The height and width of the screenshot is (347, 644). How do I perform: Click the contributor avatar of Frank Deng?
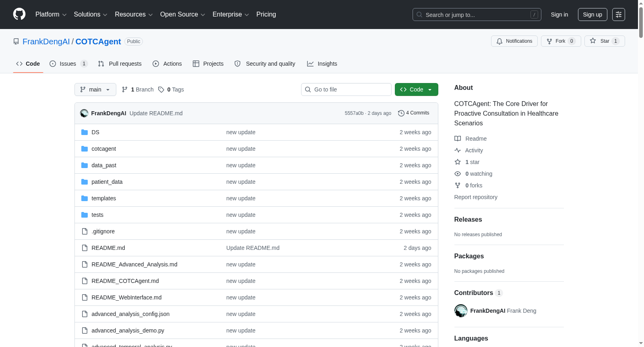click(461, 311)
